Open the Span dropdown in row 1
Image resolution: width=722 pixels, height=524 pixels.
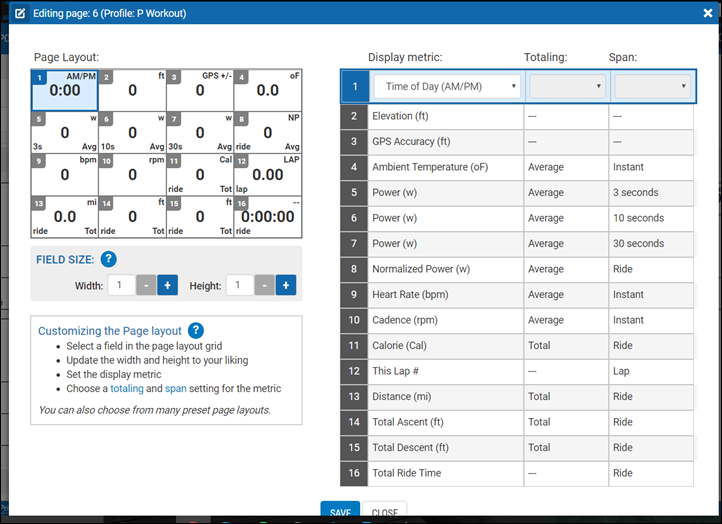click(x=652, y=87)
